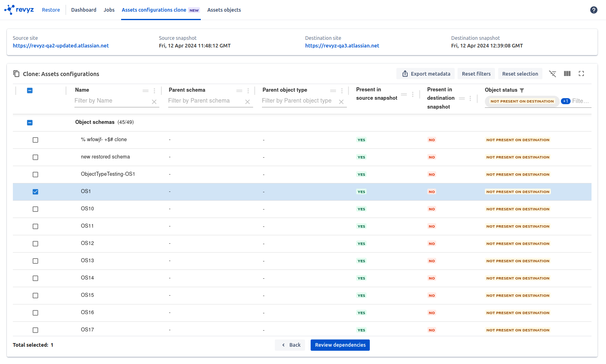Click Reset filters button
The width and height of the screenshot is (606, 364).
pyautogui.click(x=476, y=74)
